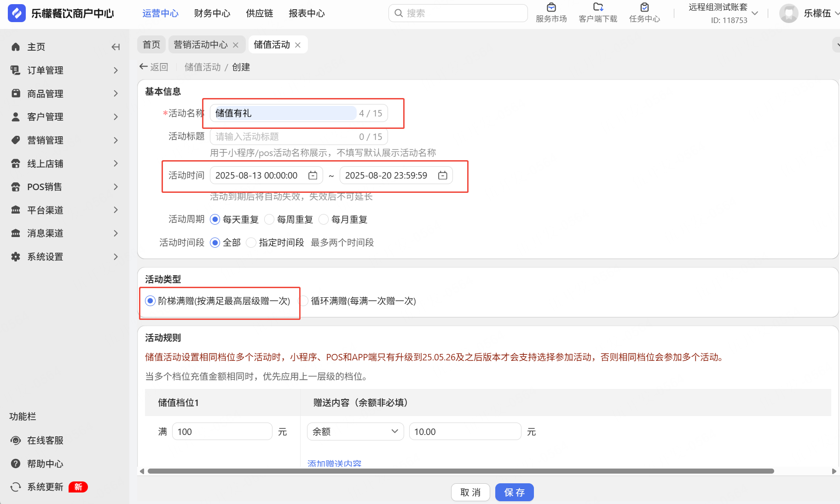Click the 满 amount field showing 100
840x504 pixels.
pyautogui.click(x=222, y=432)
